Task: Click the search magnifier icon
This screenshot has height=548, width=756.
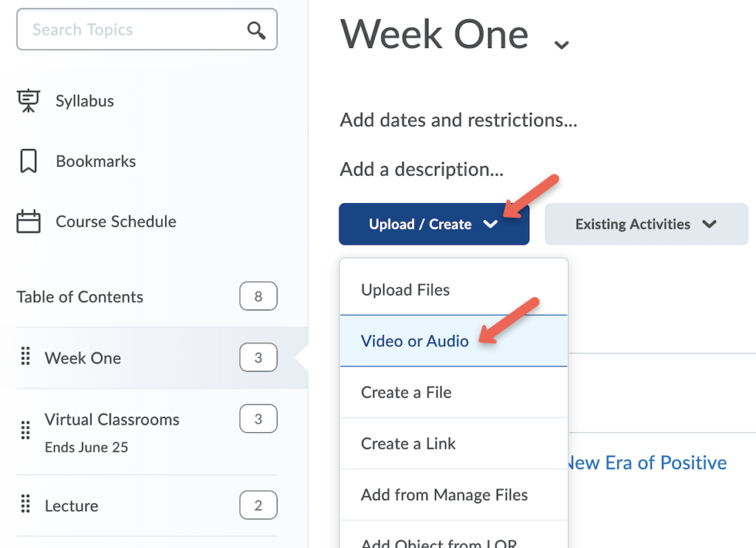Action: tap(255, 30)
